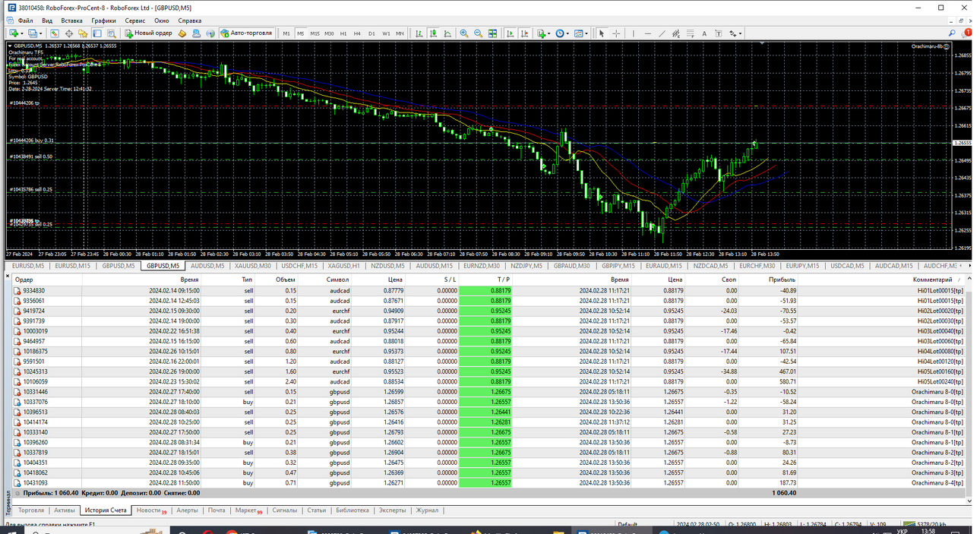
Task: Open the search magnifier icon
Action: pos(952,33)
